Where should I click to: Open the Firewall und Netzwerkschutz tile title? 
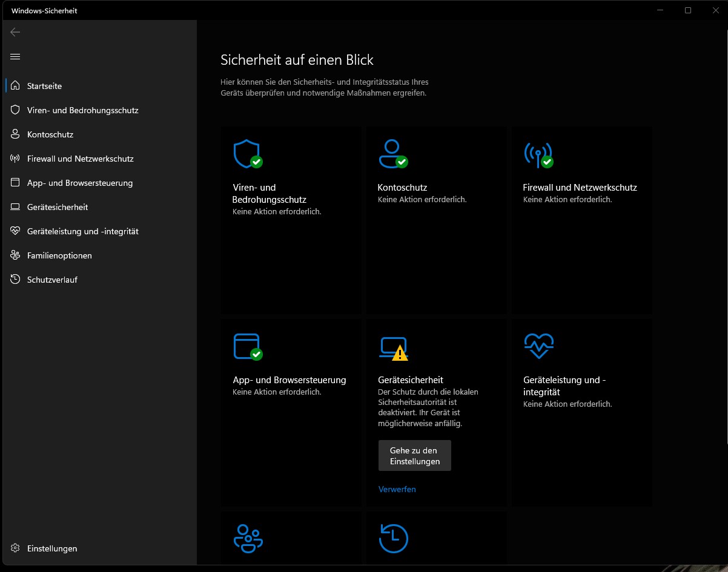coord(580,188)
